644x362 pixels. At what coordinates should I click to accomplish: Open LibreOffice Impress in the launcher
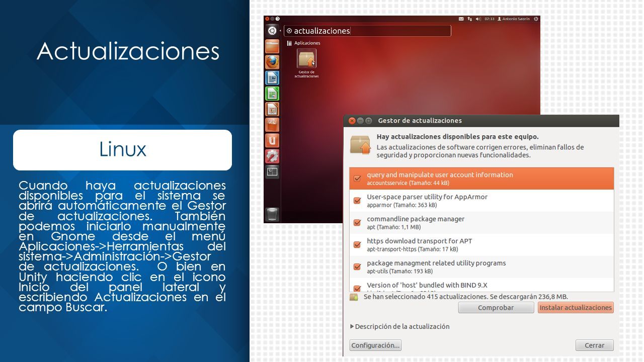tap(272, 109)
